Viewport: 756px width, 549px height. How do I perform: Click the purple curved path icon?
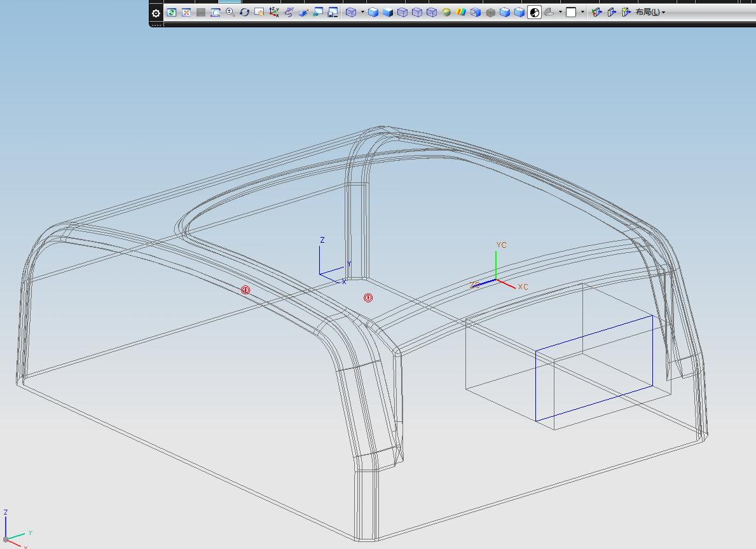(x=289, y=13)
